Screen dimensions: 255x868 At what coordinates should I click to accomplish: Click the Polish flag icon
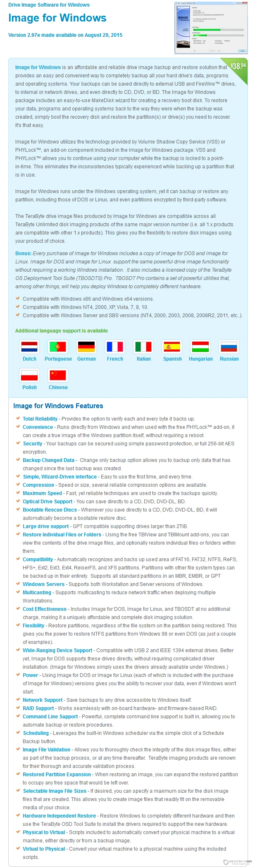click(x=29, y=375)
